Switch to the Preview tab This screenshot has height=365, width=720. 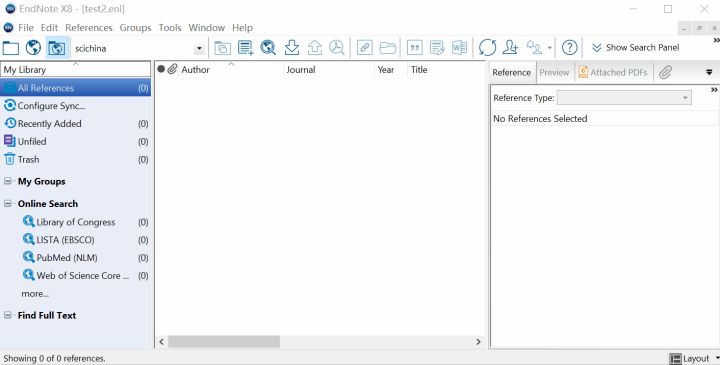coord(554,73)
